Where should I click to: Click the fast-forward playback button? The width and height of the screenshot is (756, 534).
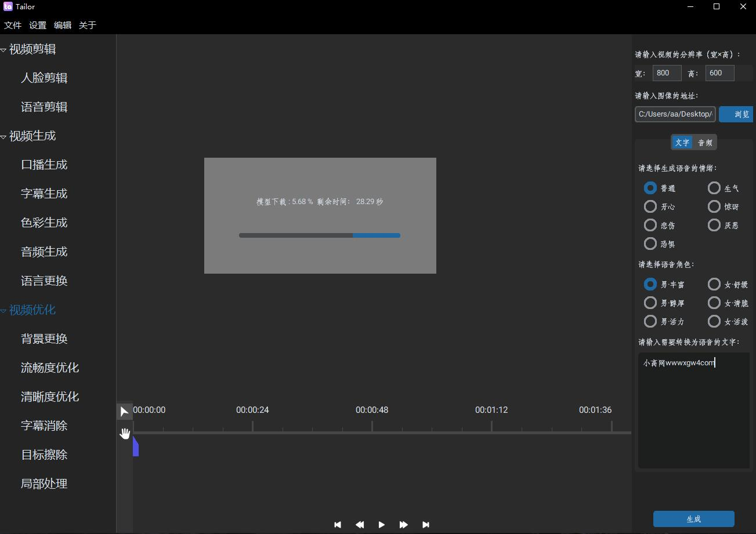pyautogui.click(x=404, y=525)
